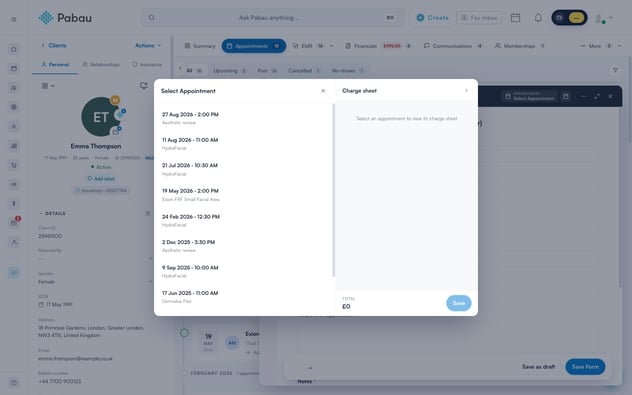Viewport: 632px width, 395px height.
Task: Click Save as draft
Action: 538,367
